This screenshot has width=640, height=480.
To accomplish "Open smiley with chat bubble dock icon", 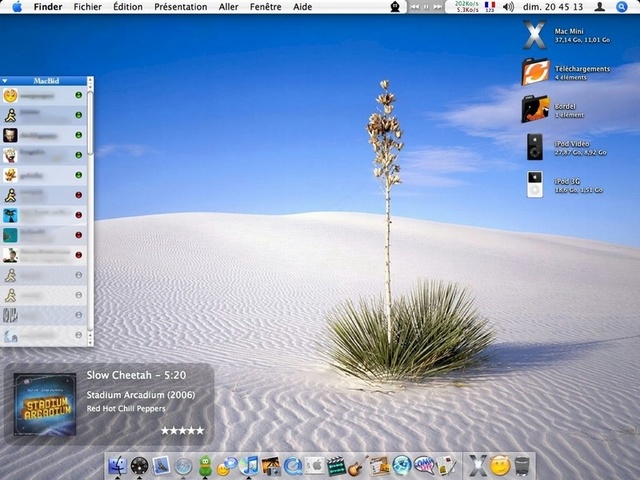I will (x=227, y=466).
